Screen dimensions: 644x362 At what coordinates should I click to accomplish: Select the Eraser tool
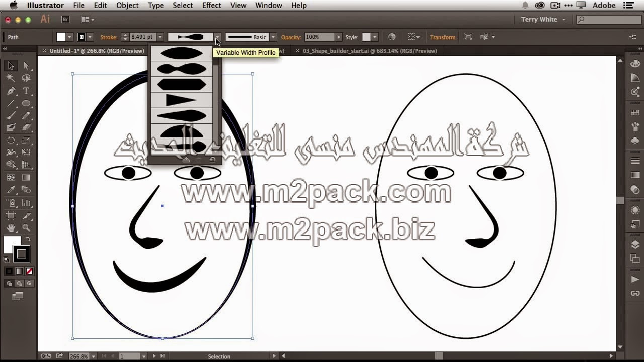(x=26, y=128)
